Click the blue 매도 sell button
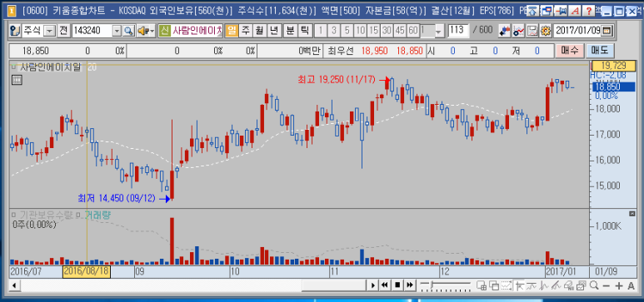Screen dimensions: 644x302 coord(599,51)
